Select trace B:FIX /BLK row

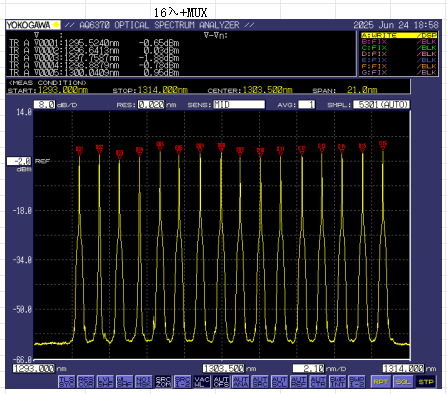[399, 42]
